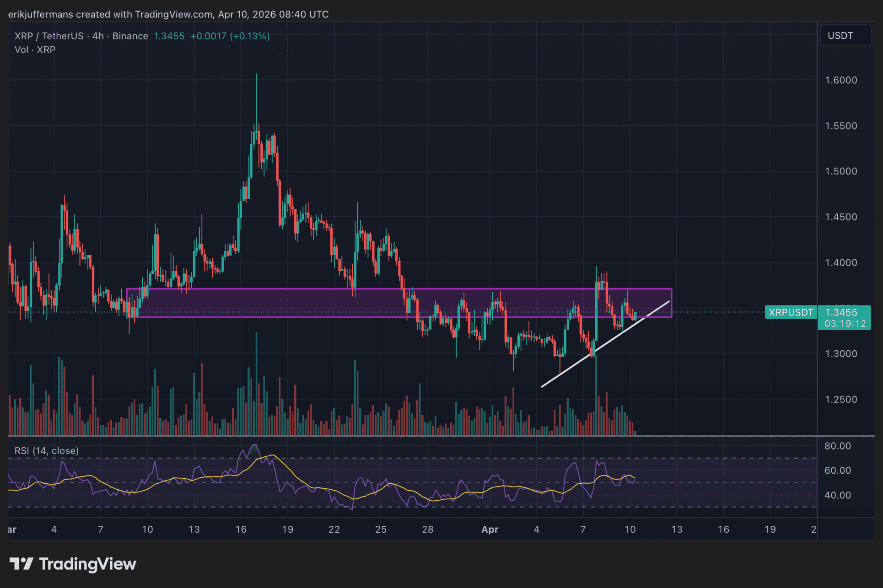This screenshot has height=588, width=883.
Task: Click the +0.13% change percentage
Action: 250,36
